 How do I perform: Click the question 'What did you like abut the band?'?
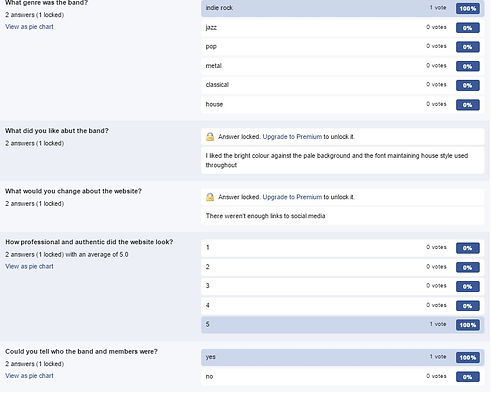(x=57, y=131)
